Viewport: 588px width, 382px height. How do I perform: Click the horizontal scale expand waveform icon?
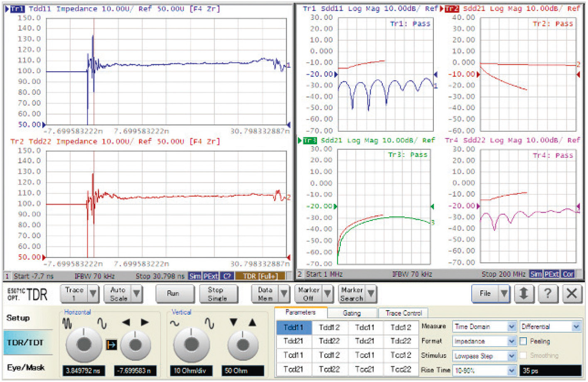coord(102,323)
